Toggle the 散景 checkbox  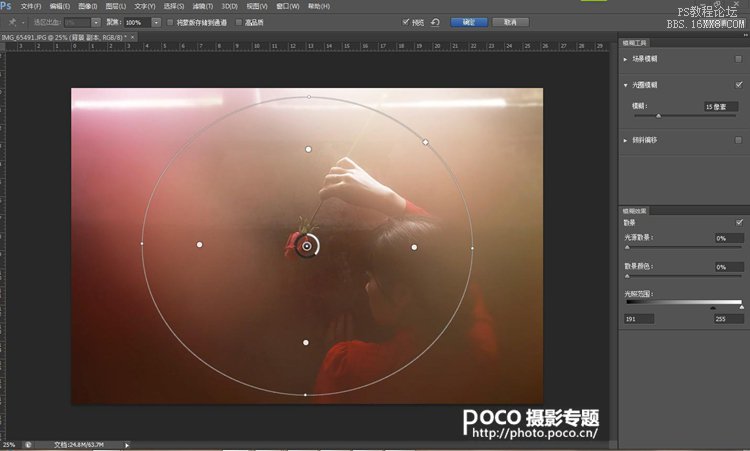[x=739, y=222]
